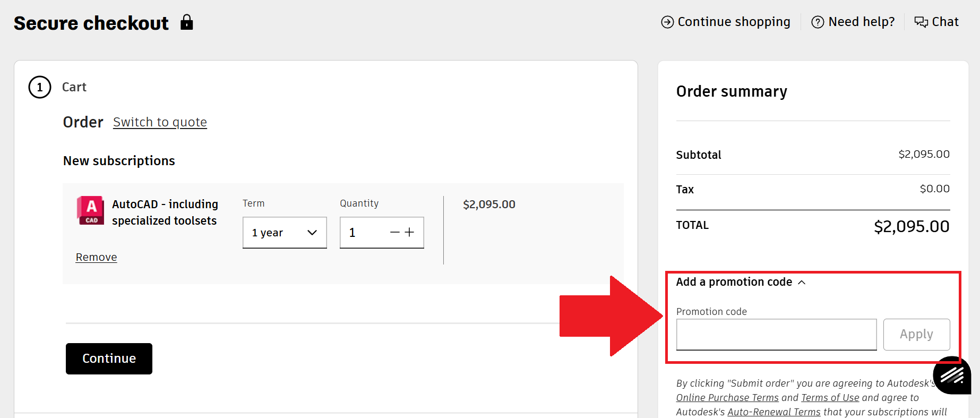980x418 pixels.
Task: Open the Term dropdown showing 1 year
Action: pyautogui.click(x=285, y=233)
